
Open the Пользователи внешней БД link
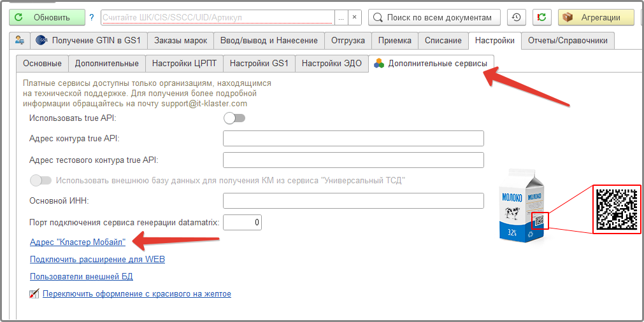(x=82, y=276)
